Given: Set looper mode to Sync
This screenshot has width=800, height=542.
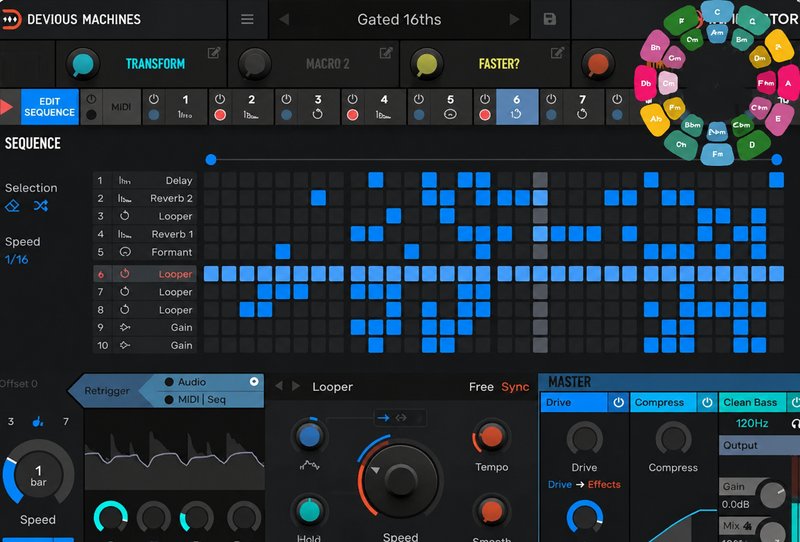Looking at the screenshot, I should pos(515,387).
